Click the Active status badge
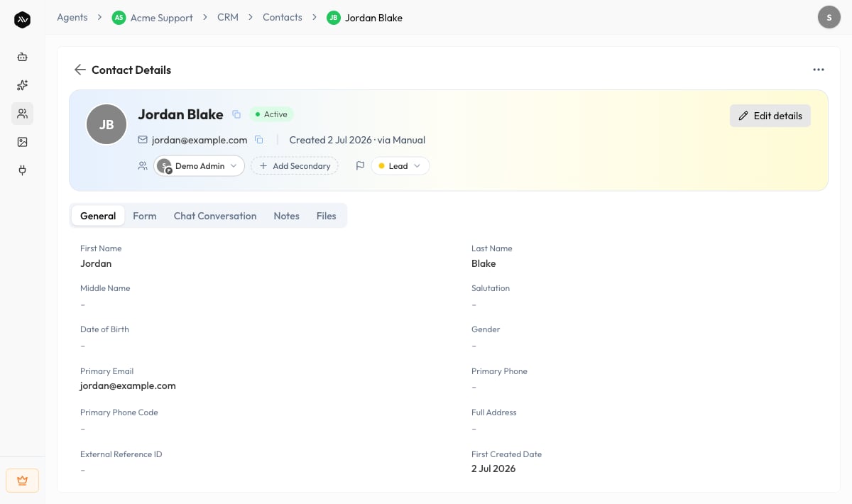Screen dimensions: 852x504 click(271, 114)
